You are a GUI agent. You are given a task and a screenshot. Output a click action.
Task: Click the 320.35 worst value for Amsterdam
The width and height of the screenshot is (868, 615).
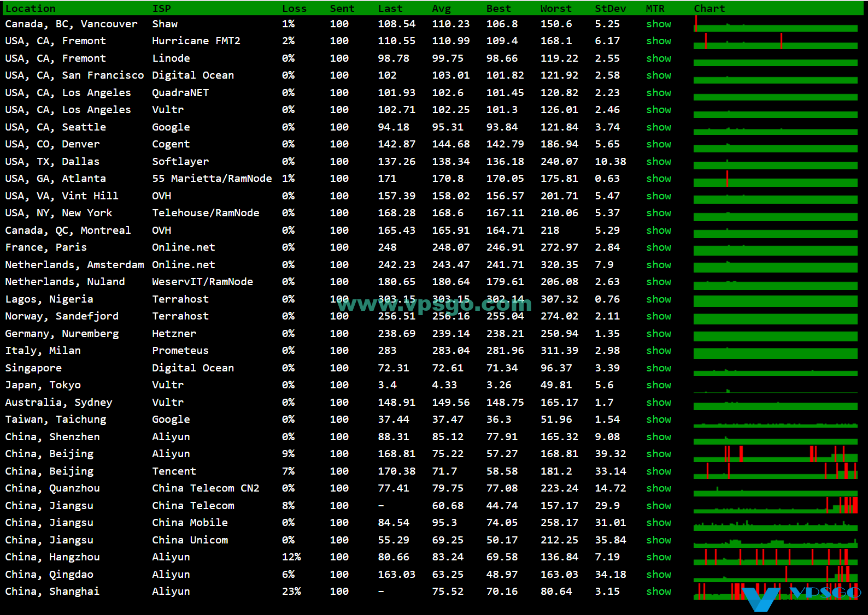[560, 265]
